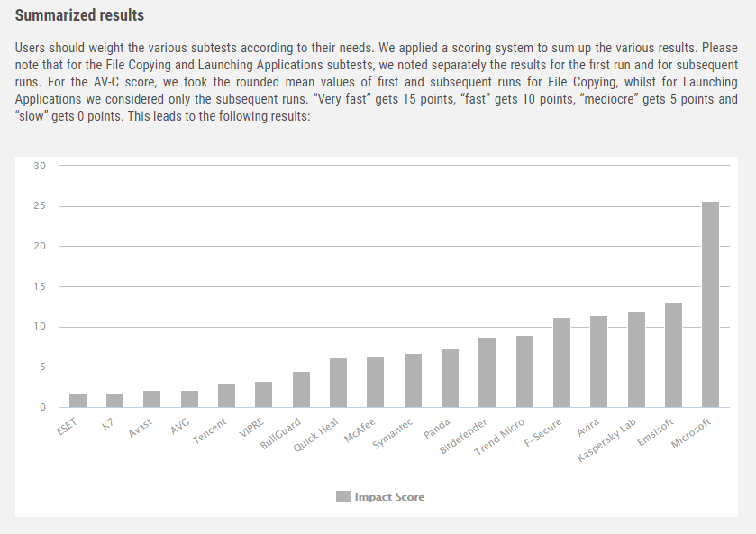This screenshot has width=756, height=534.
Task: Click the F-Secure impact score bar
Action: (561, 363)
